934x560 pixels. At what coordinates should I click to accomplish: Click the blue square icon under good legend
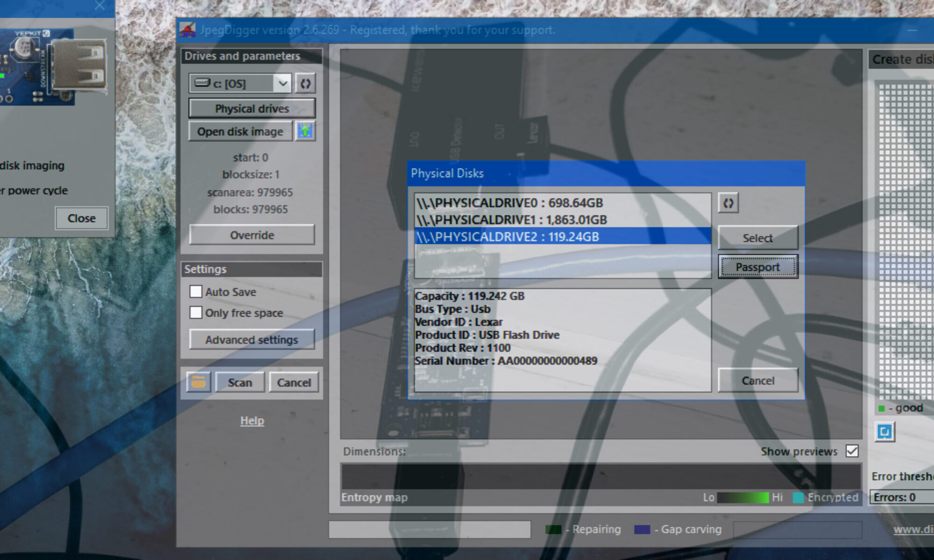click(x=884, y=432)
